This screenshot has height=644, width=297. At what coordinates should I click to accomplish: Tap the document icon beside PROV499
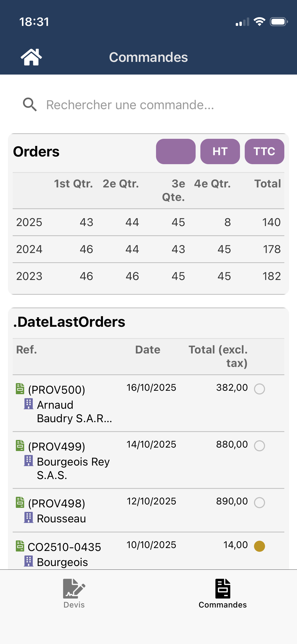[20, 445]
